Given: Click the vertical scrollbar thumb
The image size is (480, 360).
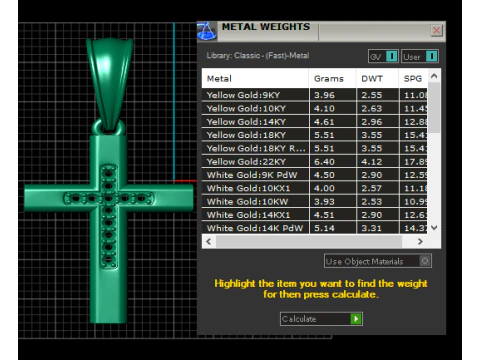Looking at the screenshot, I should [x=434, y=107].
